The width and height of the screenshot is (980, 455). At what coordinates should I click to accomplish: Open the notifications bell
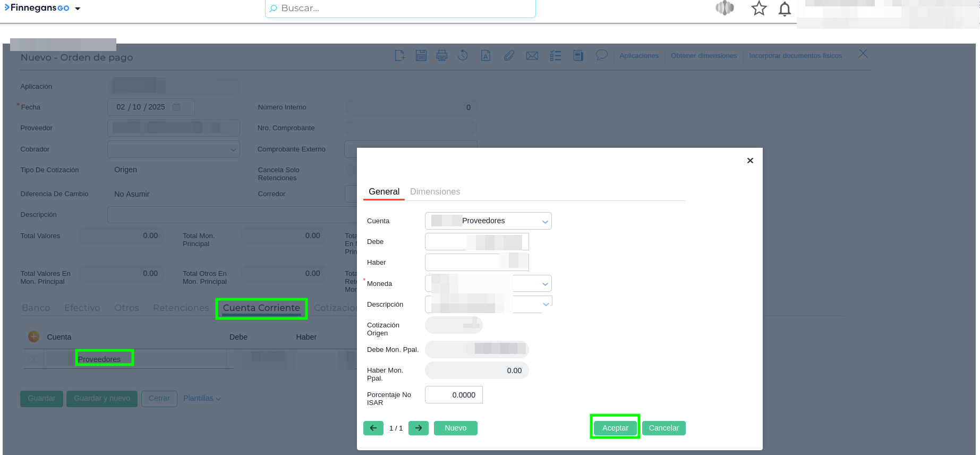(785, 9)
